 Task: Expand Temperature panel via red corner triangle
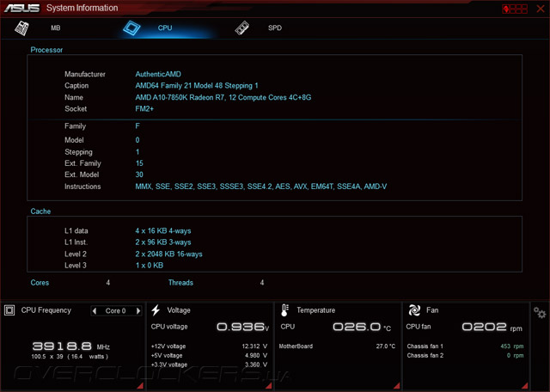397,386
